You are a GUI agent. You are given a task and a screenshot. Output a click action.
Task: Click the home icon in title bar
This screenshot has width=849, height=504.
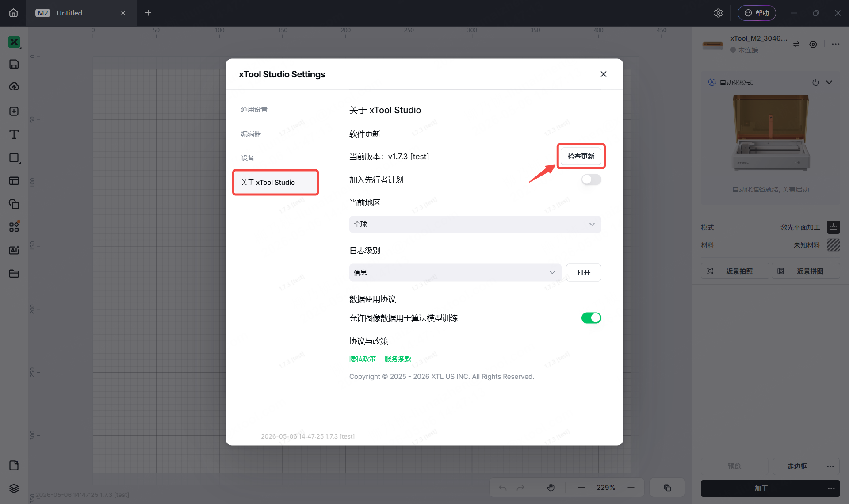[x=14, y=13]
